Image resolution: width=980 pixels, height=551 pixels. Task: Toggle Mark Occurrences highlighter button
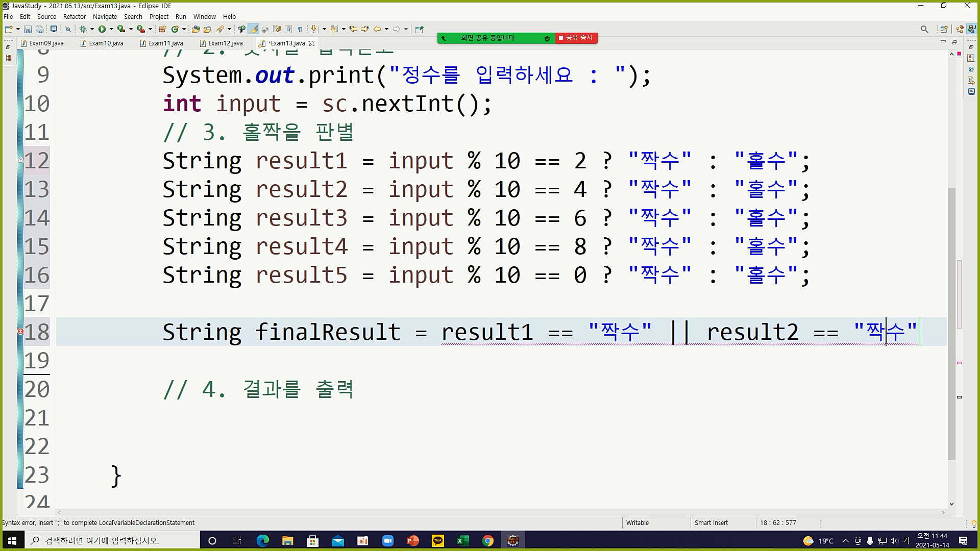[254, 29]
